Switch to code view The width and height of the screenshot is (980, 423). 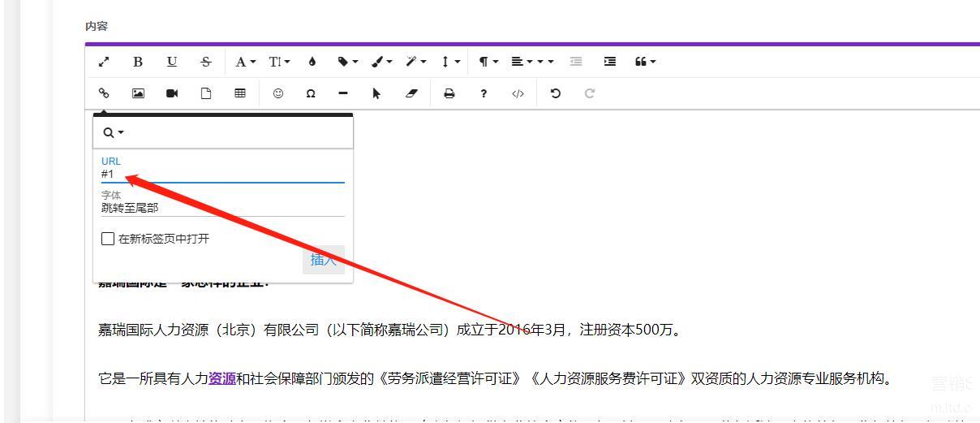[x=518, y=93]
